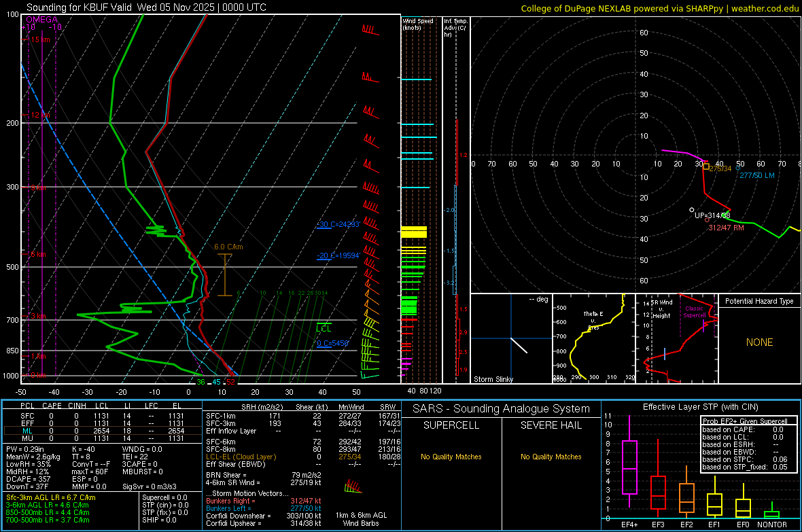802x532 pixels.
Task: Click the Bunkers Left = row
Action: click(x=264, y=508)
